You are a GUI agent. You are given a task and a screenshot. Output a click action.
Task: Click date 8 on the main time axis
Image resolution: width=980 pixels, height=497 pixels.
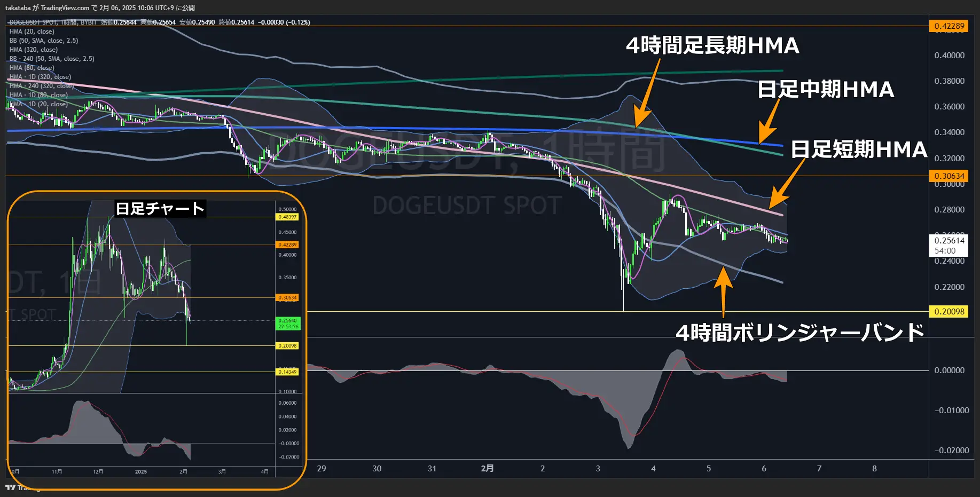click(874, 469)
